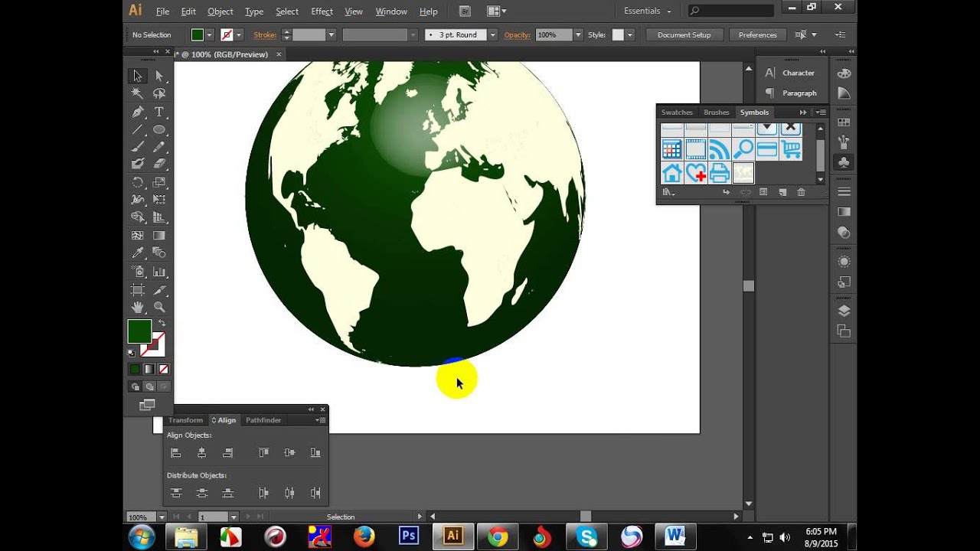Select the Artboard tool

coord(138,290)
